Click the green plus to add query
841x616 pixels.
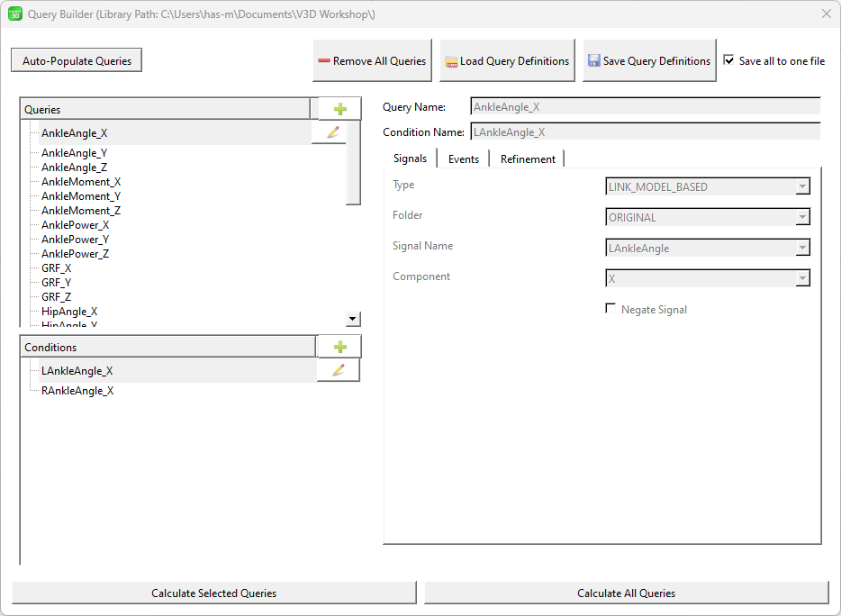339,109
